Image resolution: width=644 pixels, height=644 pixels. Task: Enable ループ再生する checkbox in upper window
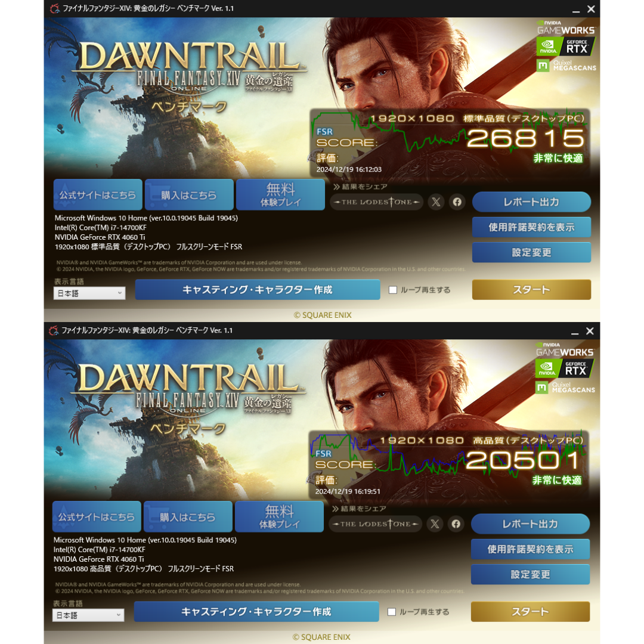point(392,290)
